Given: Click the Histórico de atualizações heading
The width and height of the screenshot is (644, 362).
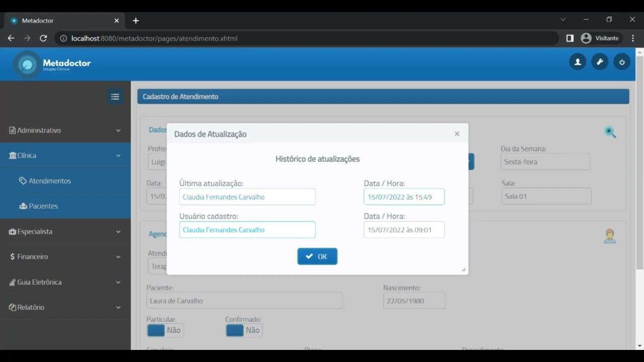Looking at the screenshot, I should (317, 159).
